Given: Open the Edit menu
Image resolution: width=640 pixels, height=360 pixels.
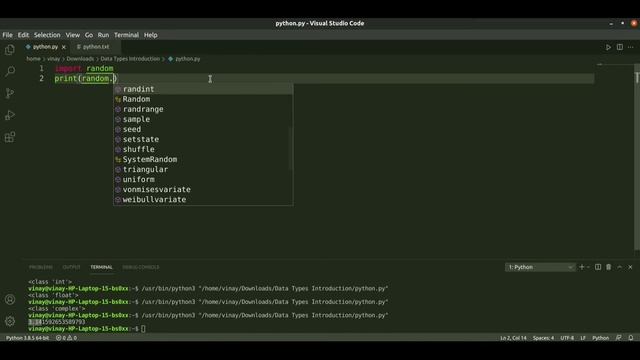Looking at the screenshot, I should coord(23,35).
